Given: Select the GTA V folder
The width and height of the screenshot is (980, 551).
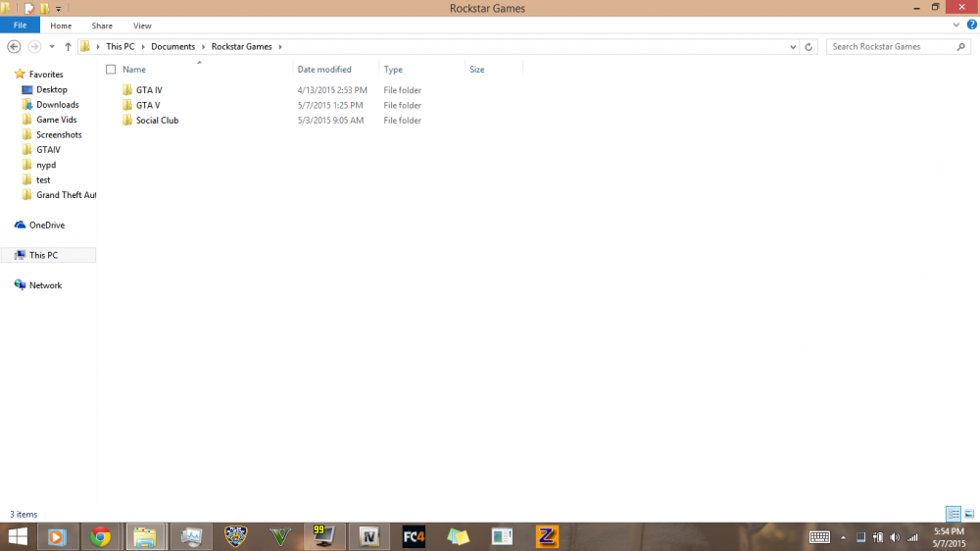Looking at the screenshot, I should click(x=148, y=105).
